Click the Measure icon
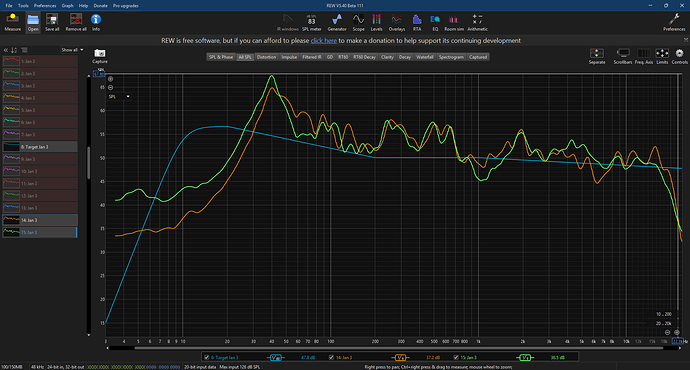The image size is (690, 370). [x=12, y=22]
